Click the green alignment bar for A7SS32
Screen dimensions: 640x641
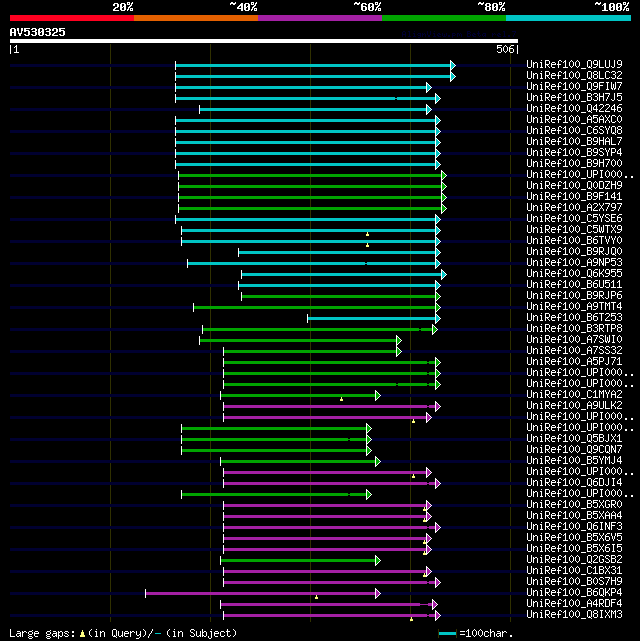click(x=310, y=352)
